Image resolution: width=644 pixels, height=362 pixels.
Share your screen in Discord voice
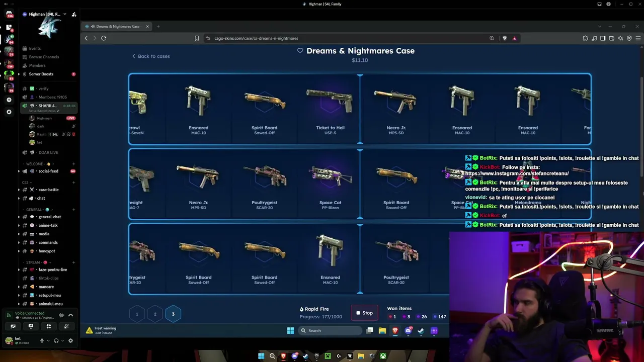tap(31, 326)
